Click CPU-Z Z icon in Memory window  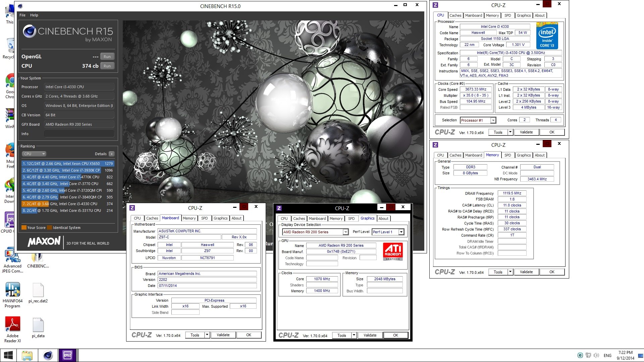[435, 145]
